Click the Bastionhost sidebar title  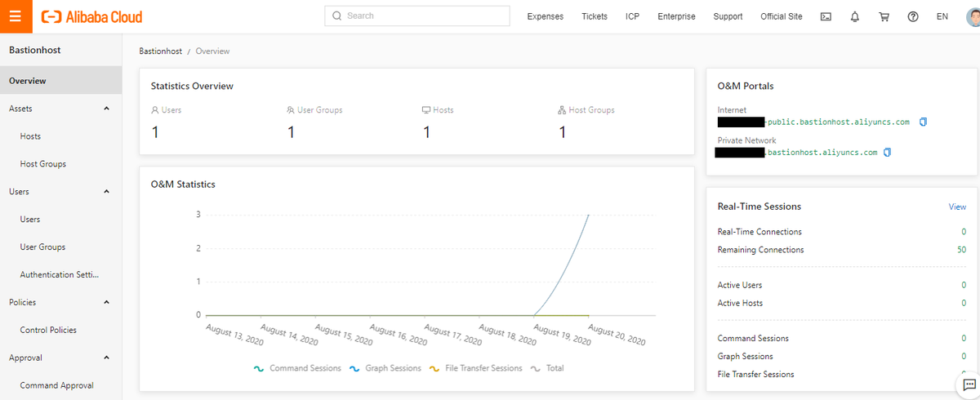click(34, 50)
